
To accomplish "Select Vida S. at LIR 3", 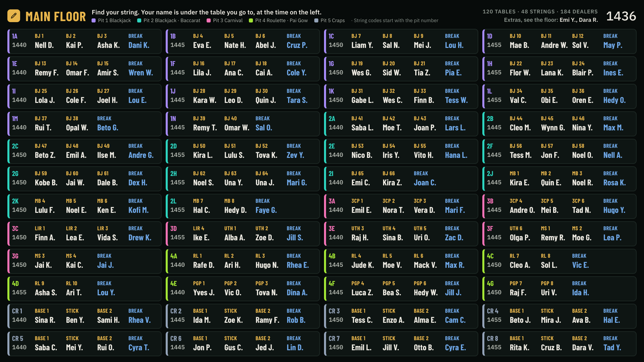I will tap(107, 238).
